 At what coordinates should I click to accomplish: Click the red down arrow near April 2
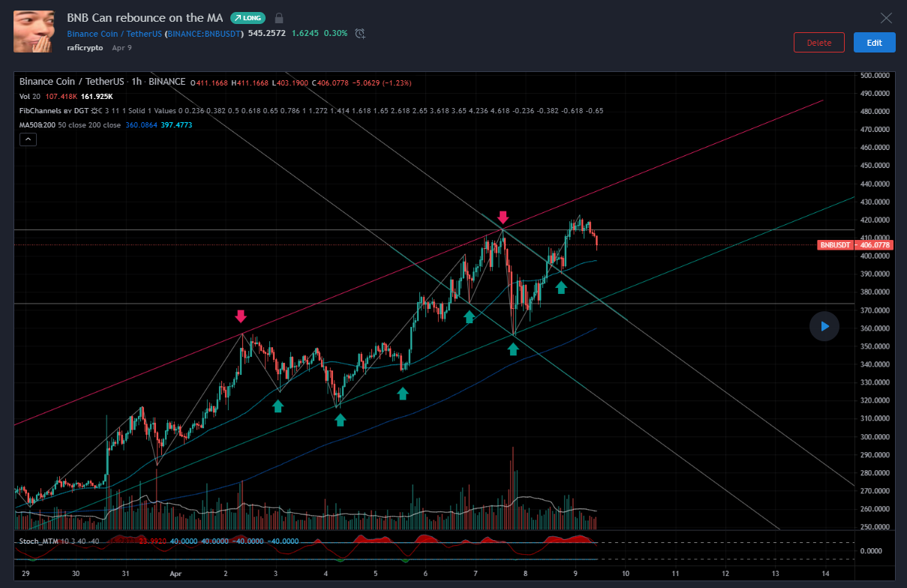click(241, 316)
